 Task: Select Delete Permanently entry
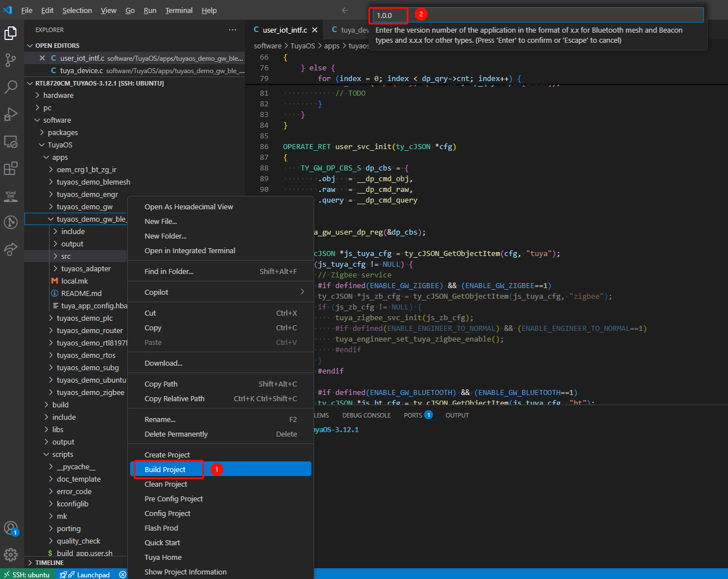221,434
